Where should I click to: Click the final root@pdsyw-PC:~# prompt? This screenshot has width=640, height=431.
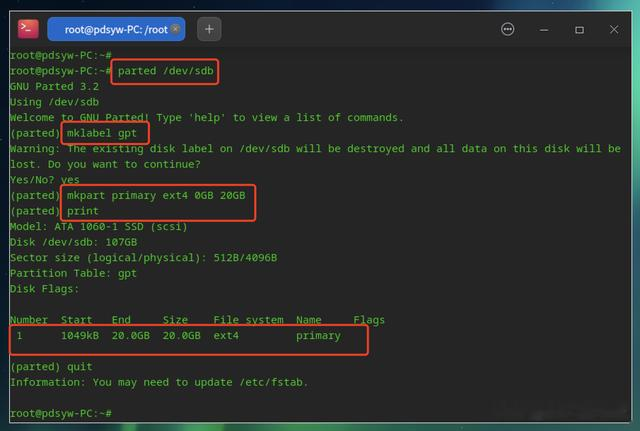click(x=60, y=413)
